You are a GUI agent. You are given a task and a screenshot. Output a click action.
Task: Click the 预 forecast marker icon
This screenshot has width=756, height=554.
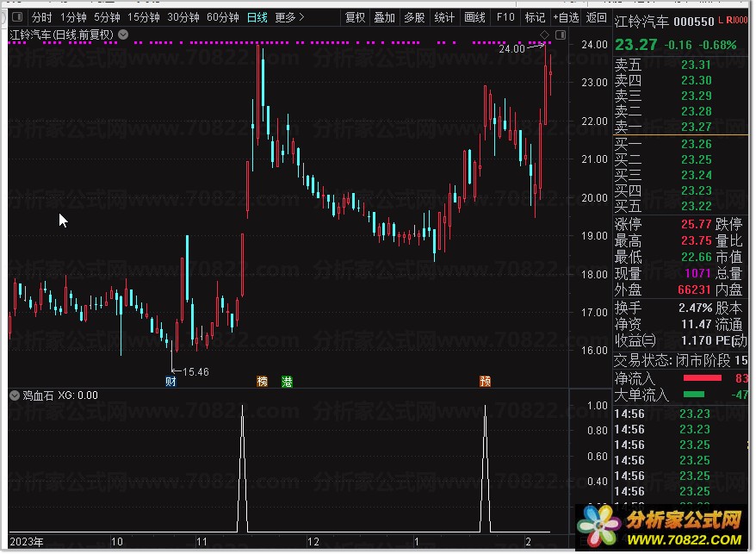[x=486, y=382]
